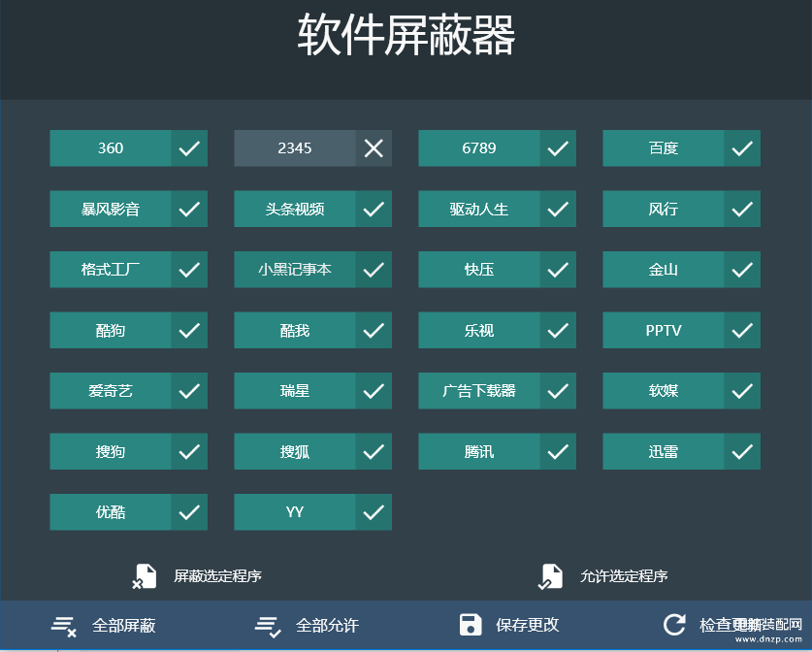Select the 软媒 tile label
The width and height of the screenshot is (812, 652).
click(664, 391)
